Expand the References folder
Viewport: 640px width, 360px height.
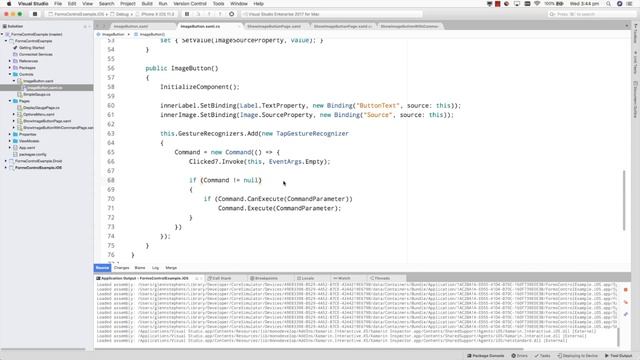point(10,61)
